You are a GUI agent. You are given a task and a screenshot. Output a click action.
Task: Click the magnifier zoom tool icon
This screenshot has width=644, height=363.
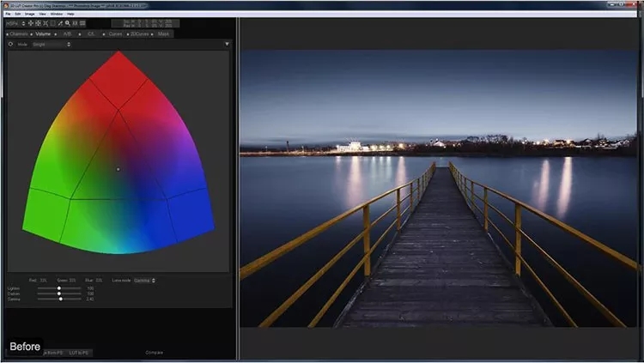click(x=68, y=23)
